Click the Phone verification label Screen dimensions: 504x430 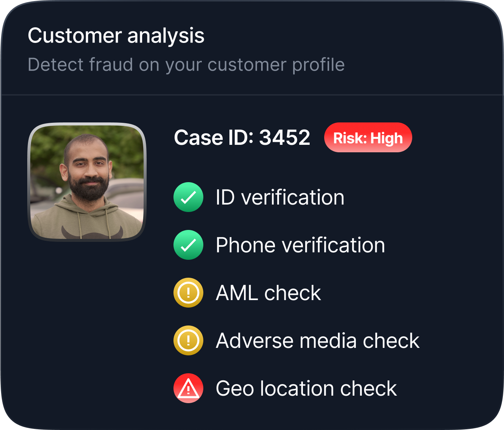[x=300, y=245]
